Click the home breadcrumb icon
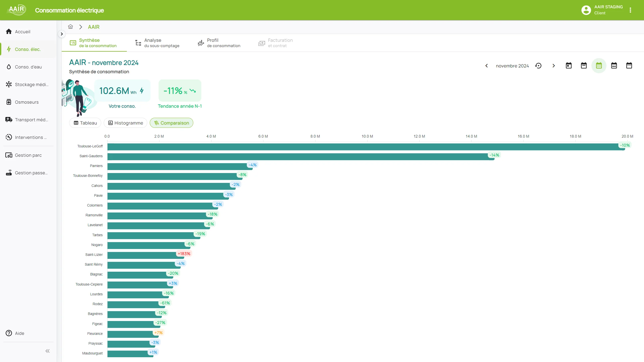Screen dimensions: 644x362 tap(70, 27)
